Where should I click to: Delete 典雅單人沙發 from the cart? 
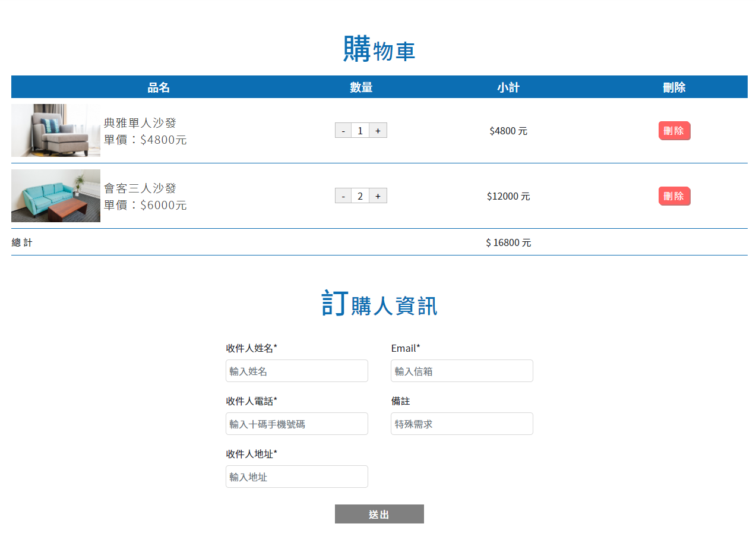[674, 130]
